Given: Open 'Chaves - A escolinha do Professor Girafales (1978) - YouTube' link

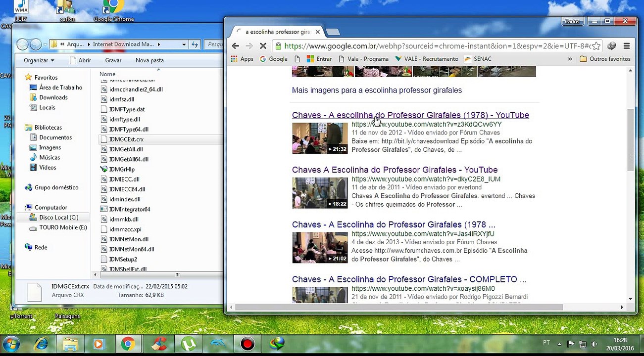Looking at the screenshot, I should tap(410, 115).
